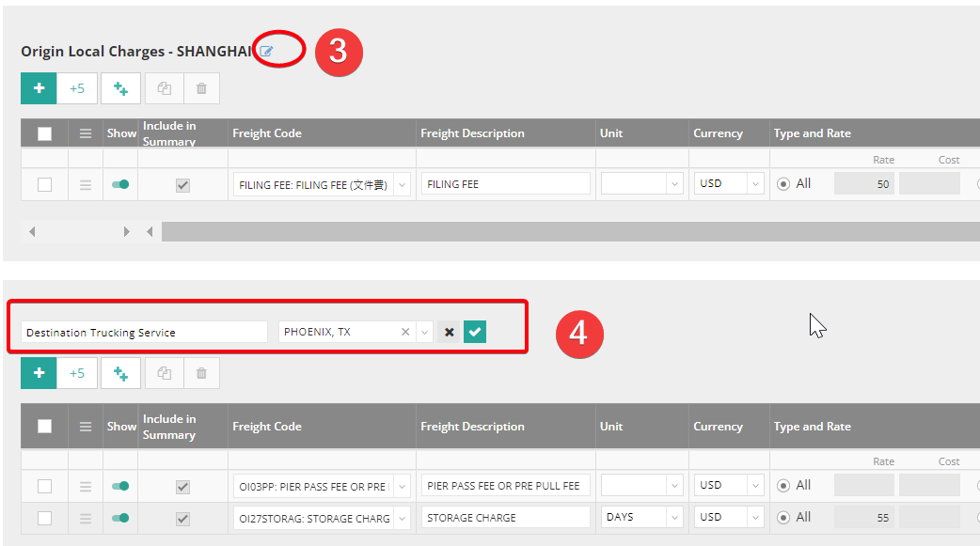The height and width of the screenshot is (546, 980).
Task: Confirm the Destination Trucking Service edit with the checkmark
Action: coord(474,332)
